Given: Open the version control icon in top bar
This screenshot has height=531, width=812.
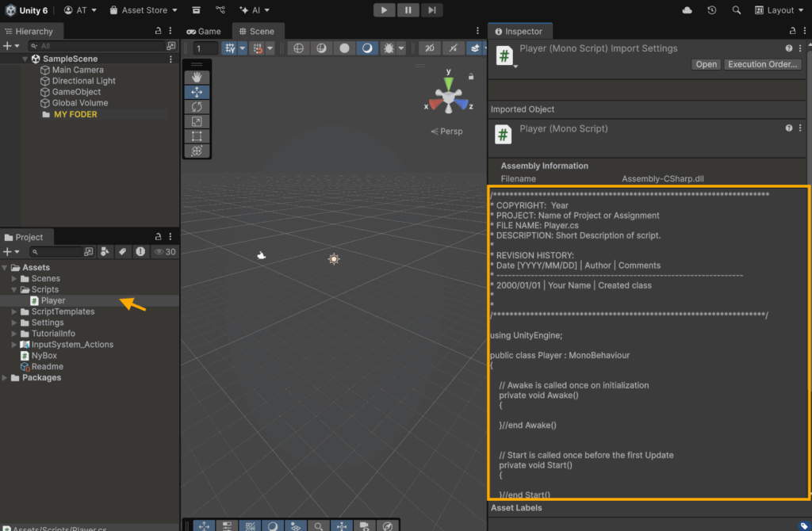Looking at the screenshot, I should click(220, 10).
